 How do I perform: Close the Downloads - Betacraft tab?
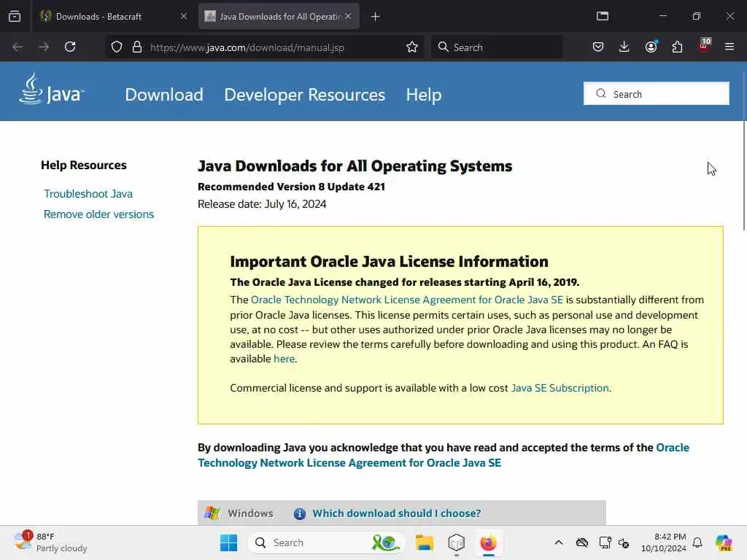184,16
